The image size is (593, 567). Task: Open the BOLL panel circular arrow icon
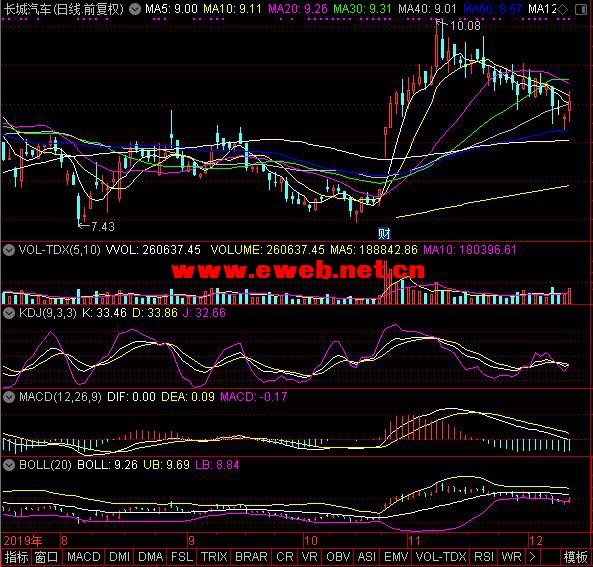9,465
